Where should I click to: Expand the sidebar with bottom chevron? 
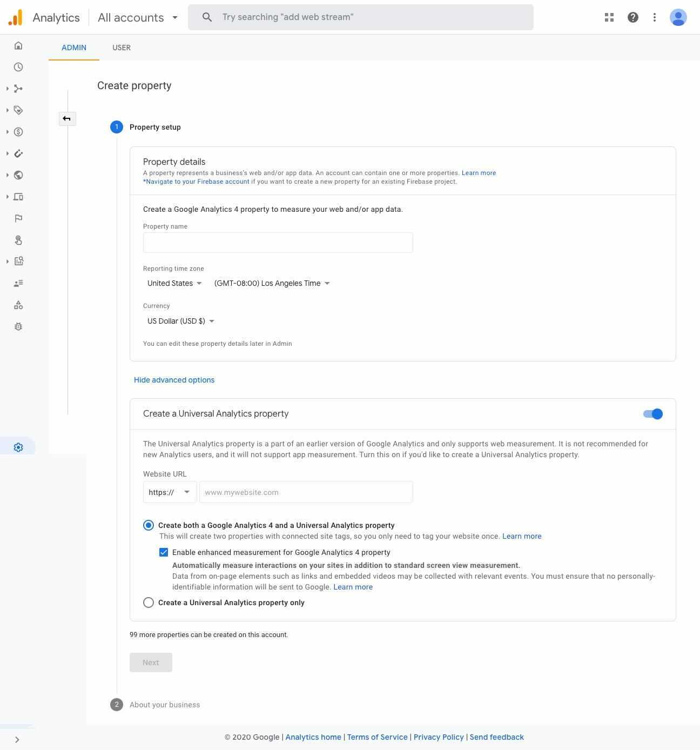[17, 740]
